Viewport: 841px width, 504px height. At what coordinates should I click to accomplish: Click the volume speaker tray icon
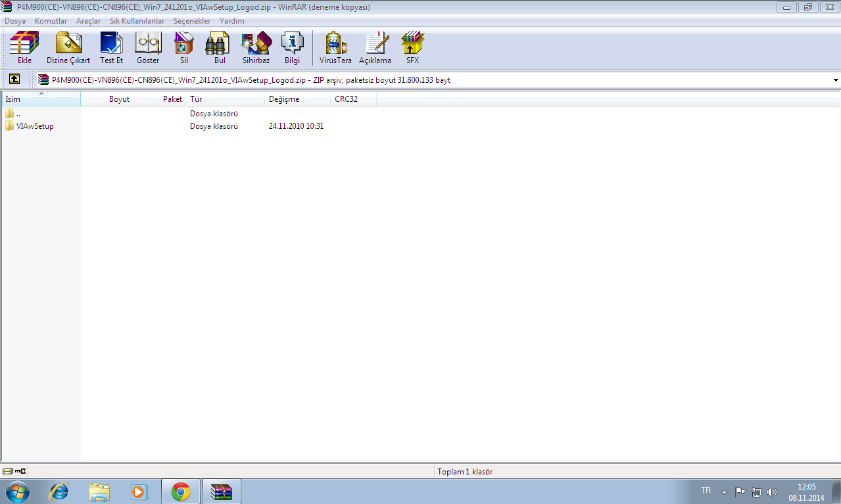(x=772, y=492)
